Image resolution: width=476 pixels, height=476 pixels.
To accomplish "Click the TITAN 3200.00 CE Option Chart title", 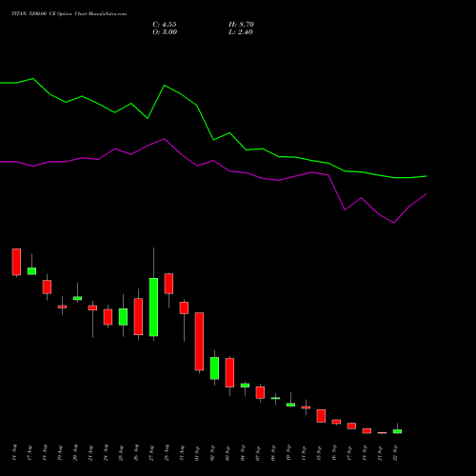I will [69, 14].
